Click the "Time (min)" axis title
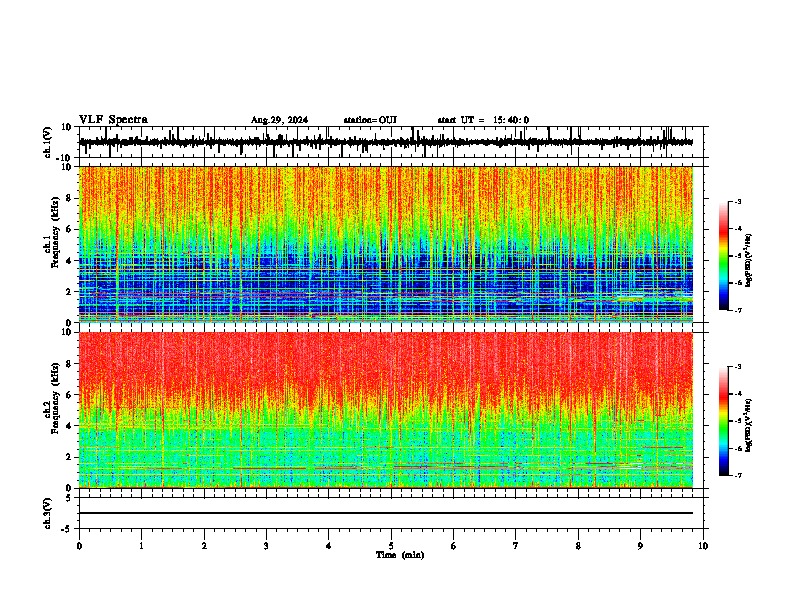 pyautogui.click(x=400, y=555)
